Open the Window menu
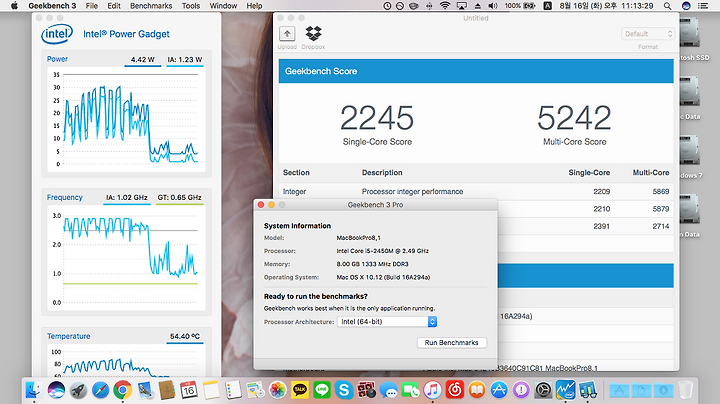The height and width of the screenshot is (404, 720). coord(223,6)
